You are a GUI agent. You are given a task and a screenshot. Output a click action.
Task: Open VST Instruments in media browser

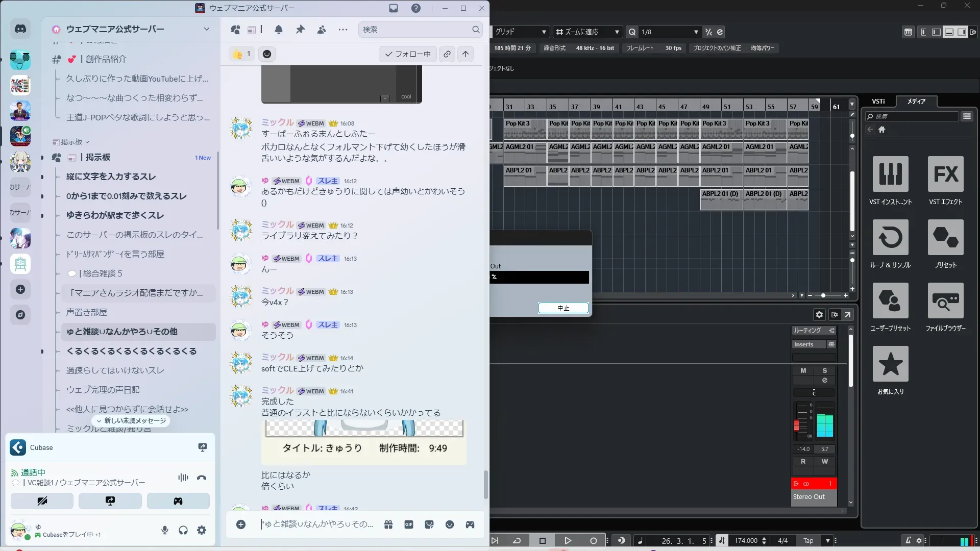click(x=890, y=174)
